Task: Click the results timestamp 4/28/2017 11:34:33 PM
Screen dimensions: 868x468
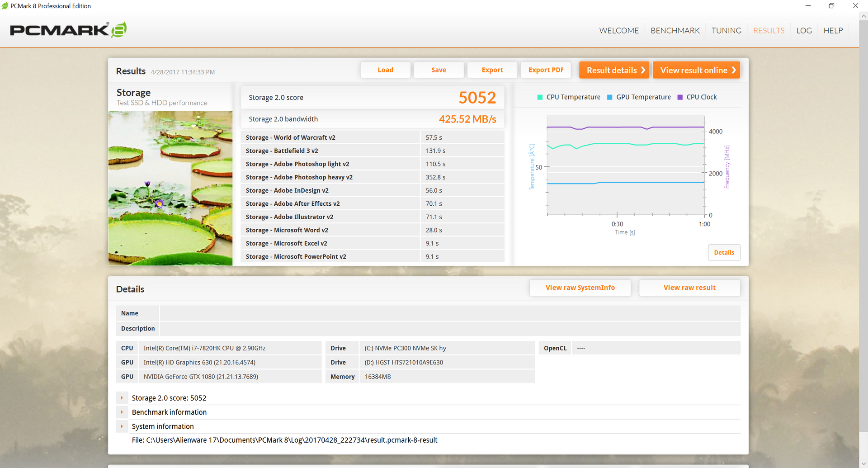Action: click(183, 72)
